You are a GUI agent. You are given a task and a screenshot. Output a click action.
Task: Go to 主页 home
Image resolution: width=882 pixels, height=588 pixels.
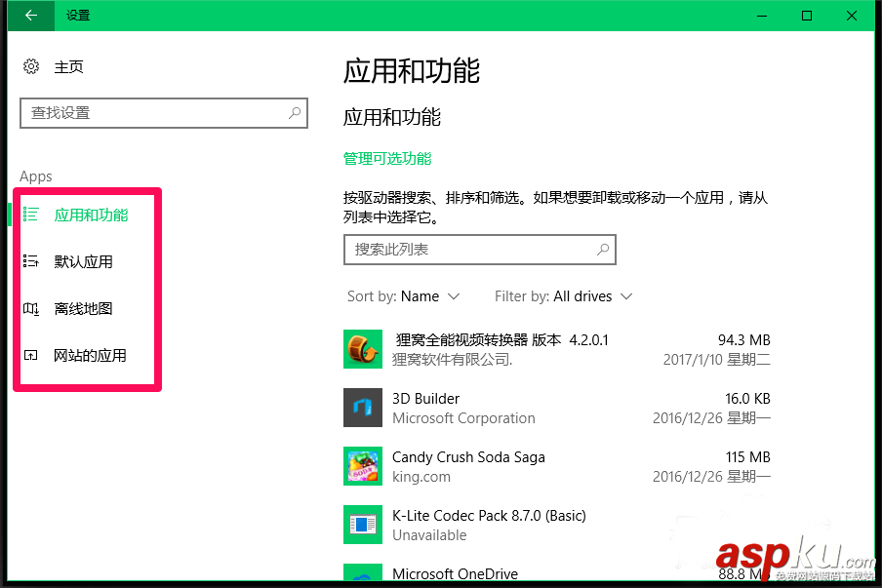point(68,67)
